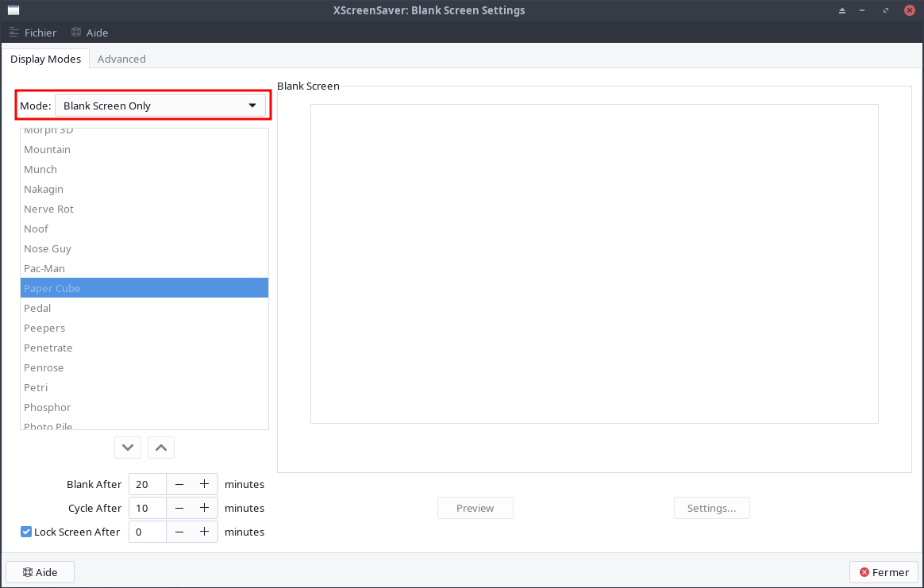Choose Nerve Rot in the list
The height and width of the screenshot is (588, 924).
[x=48, y=209]
